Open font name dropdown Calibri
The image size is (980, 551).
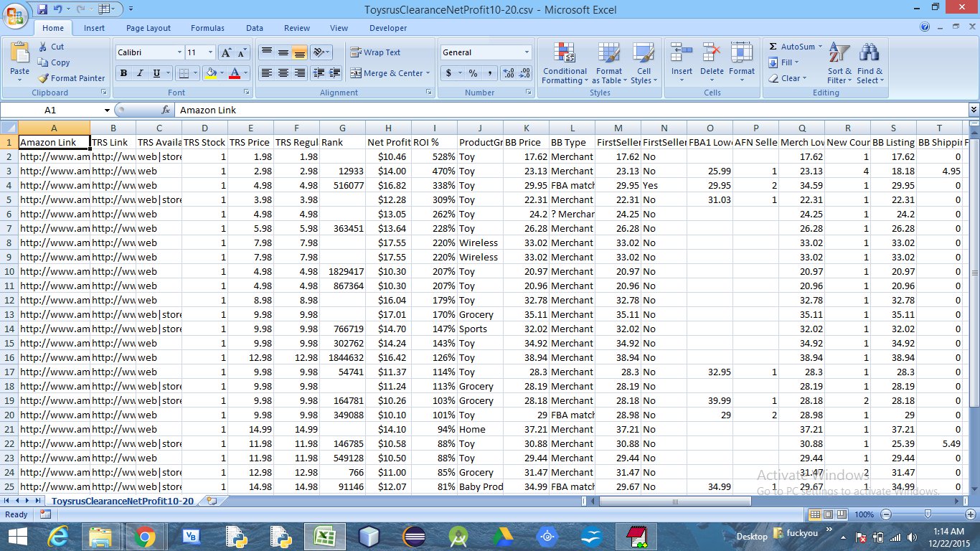pos(179,52)
